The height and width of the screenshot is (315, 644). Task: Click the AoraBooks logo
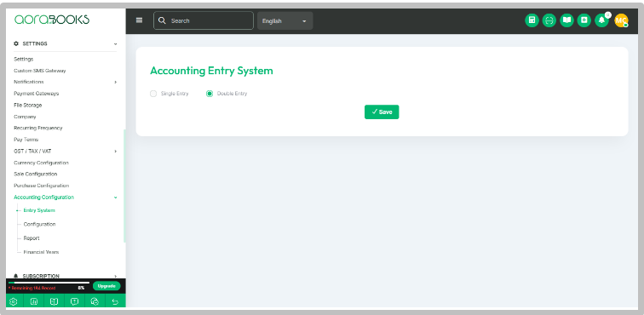click(52, 20)
